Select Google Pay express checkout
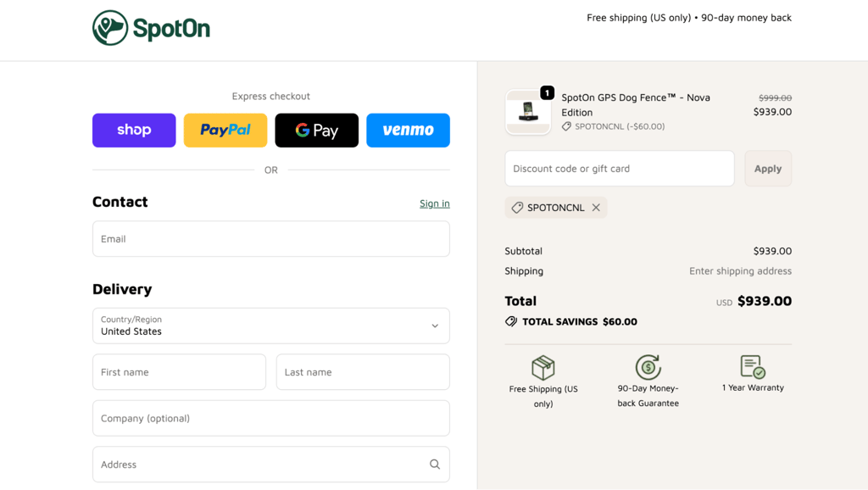The width and height of the screenshot is (868, 490). 317,130
